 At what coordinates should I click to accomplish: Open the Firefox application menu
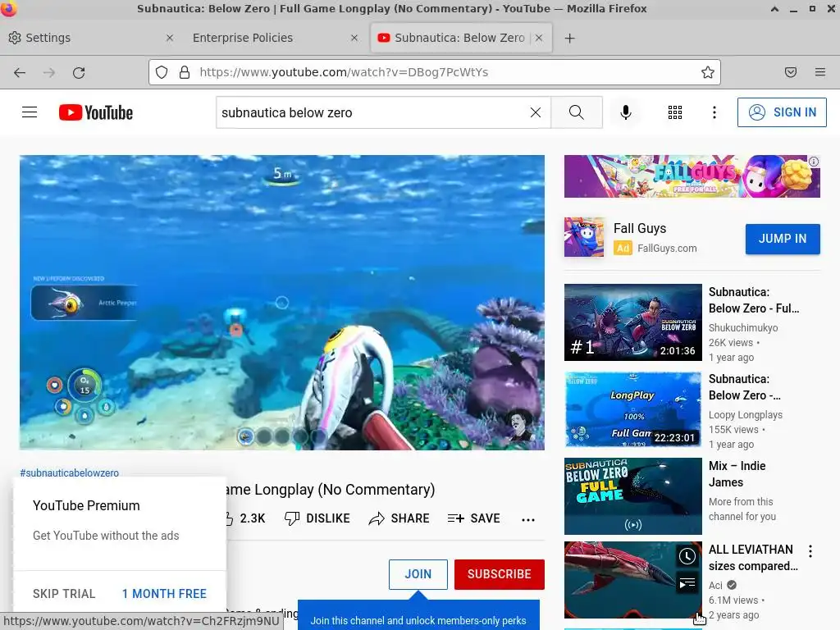[x=820, y=72]
